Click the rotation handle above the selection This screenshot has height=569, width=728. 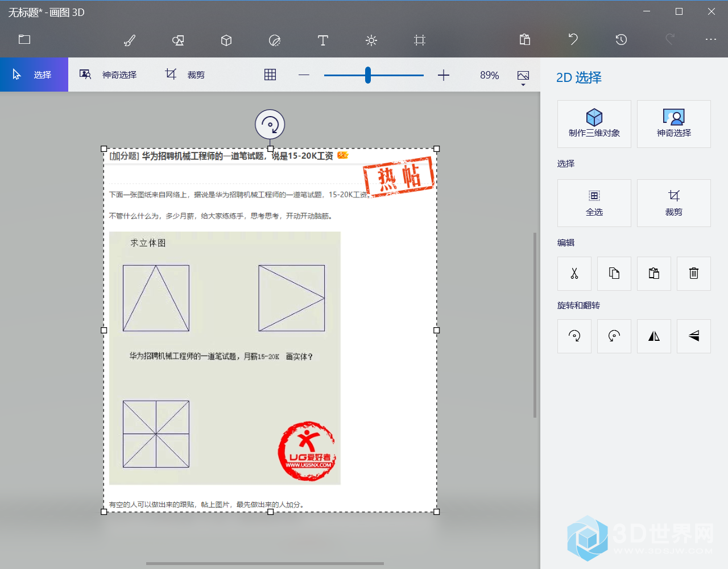[270, 125]
